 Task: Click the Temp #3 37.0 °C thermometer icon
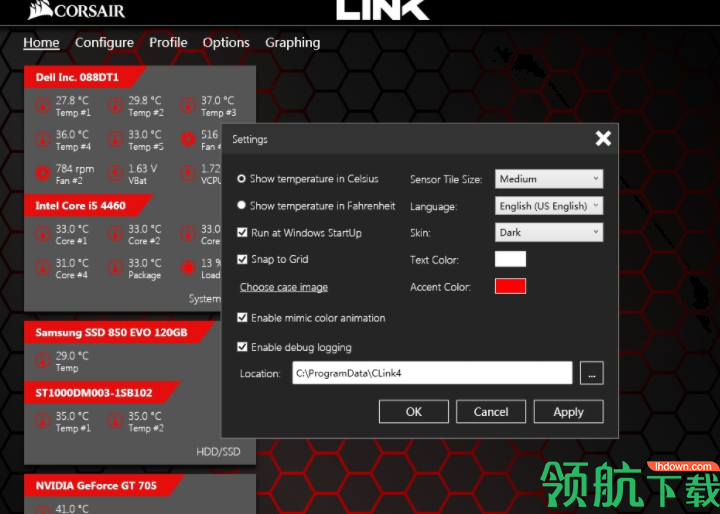tap(188, 106)
